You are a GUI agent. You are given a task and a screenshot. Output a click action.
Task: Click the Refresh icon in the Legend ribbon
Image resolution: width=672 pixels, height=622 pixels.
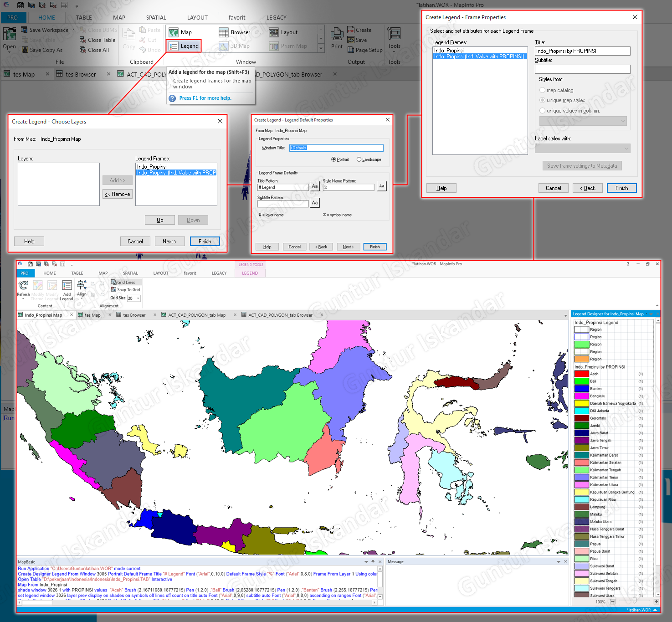[24, 285]
